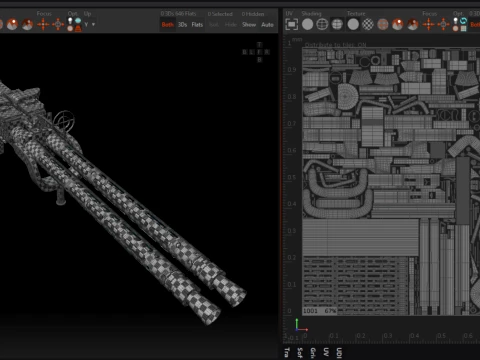
Task: Click the Distribute to tiles: ON text
Action: 335,45
